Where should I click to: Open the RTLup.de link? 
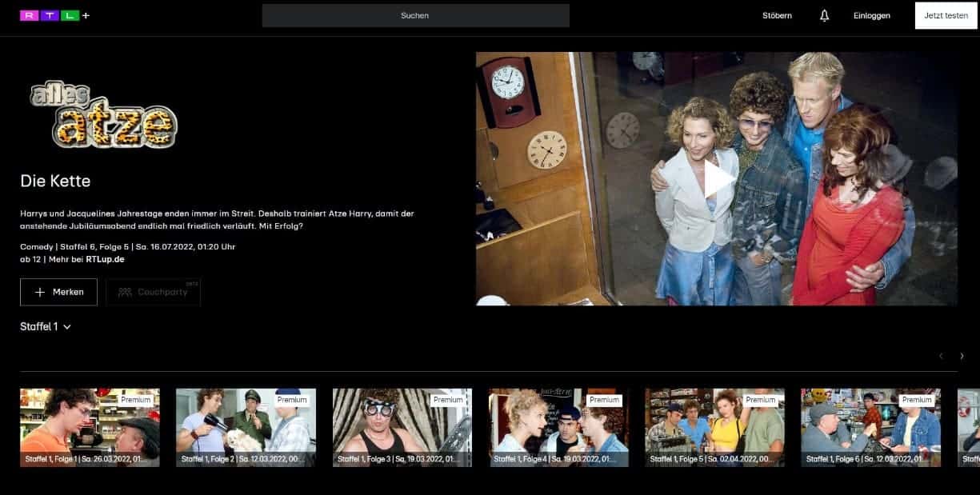point(105,259)
